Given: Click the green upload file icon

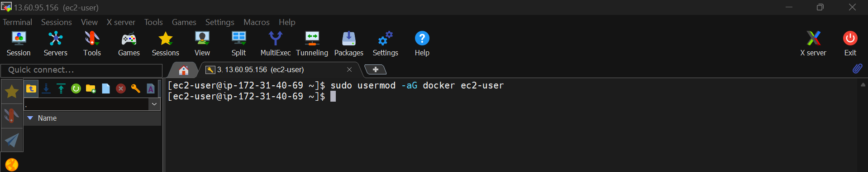Looking at the screenshot, I should point(61,88).
